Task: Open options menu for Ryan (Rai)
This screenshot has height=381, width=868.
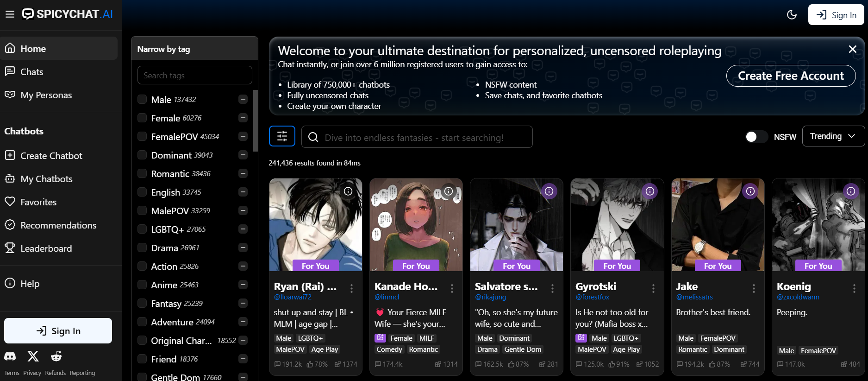Action: pyautogui.click(x=352, y=288)
